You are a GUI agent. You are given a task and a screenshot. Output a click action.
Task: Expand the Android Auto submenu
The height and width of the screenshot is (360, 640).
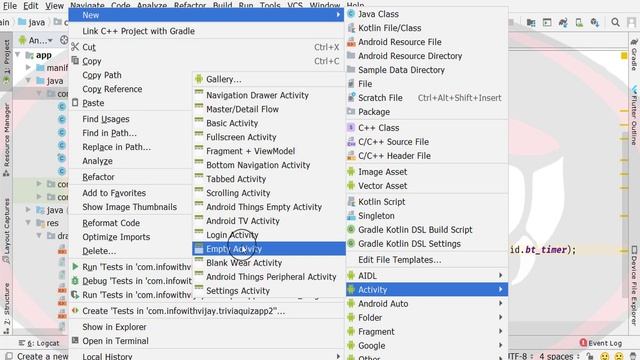point(427,304)
